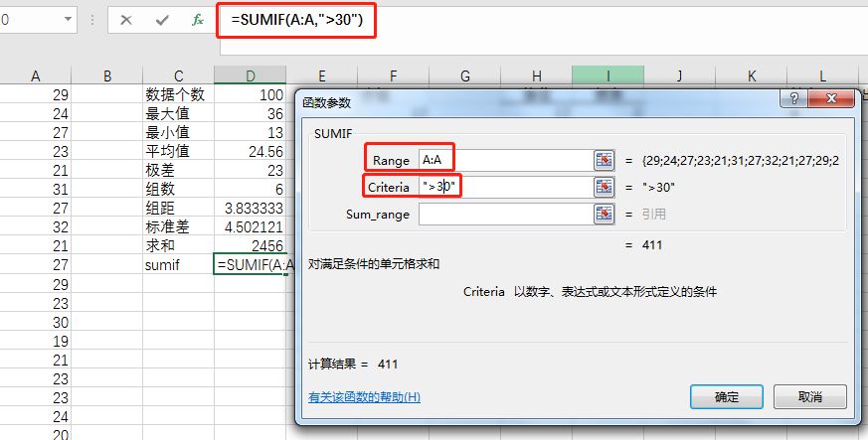Select cell labeled 最大值

click(x=178, y=113)
